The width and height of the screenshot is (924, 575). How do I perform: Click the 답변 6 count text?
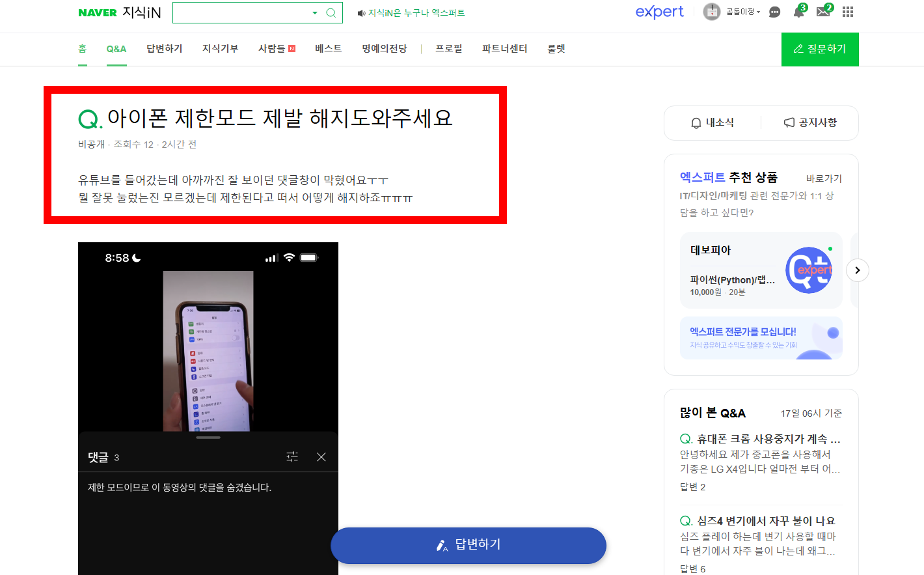[693, 568]
